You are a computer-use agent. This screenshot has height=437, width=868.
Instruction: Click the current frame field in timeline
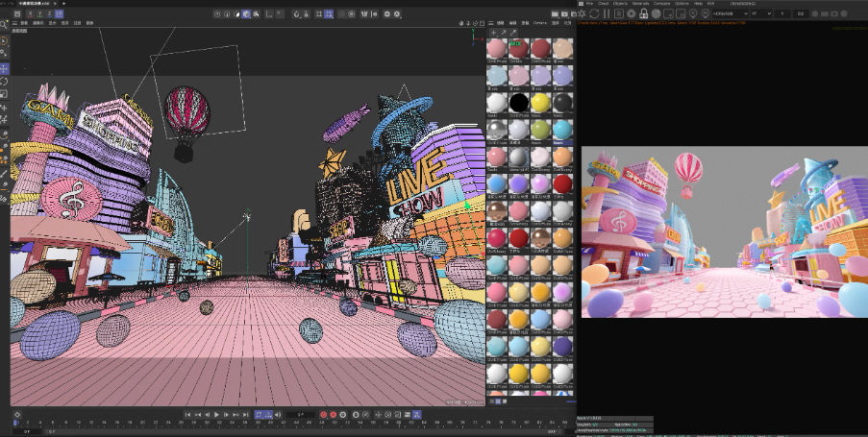pos(301,415)
